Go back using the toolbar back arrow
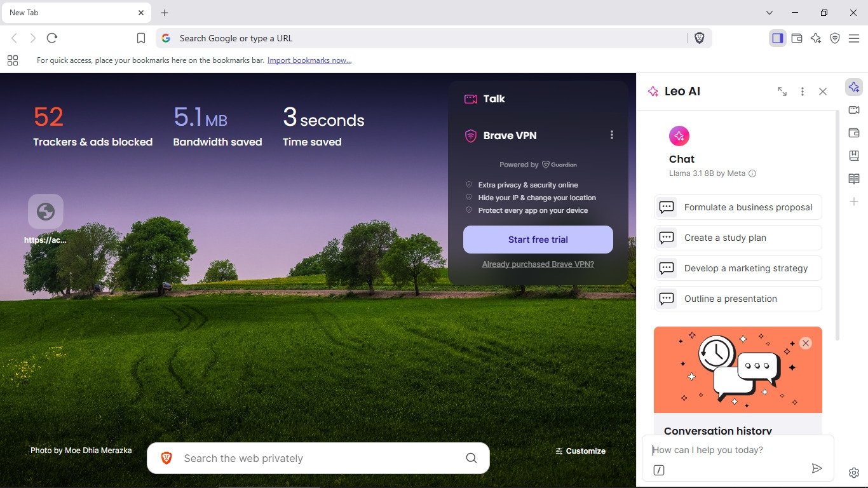The width and height of the screenshot is (868, 488). [14, 38]
